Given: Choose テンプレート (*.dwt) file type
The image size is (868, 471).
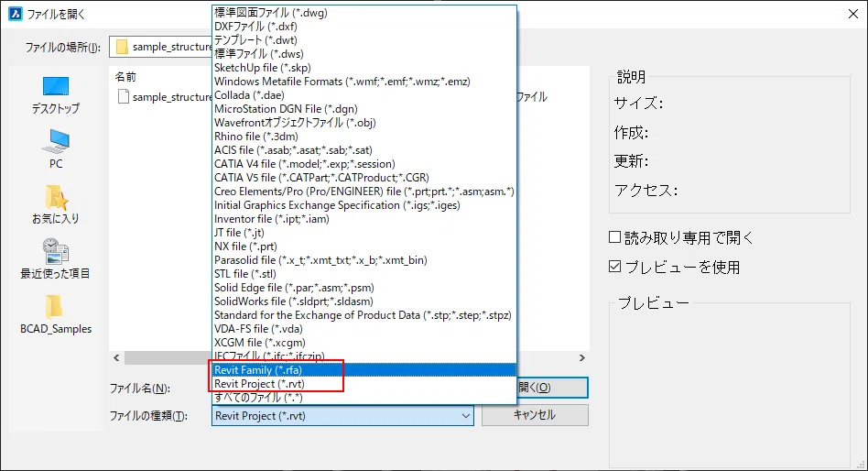Looking at the screenshot, I should [x=364, y=40].
